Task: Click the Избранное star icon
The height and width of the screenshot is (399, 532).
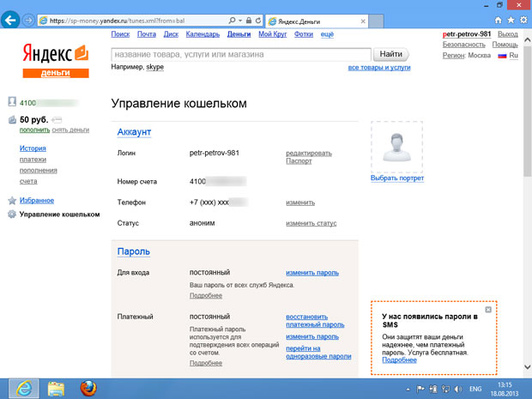Action: point(12,201)
